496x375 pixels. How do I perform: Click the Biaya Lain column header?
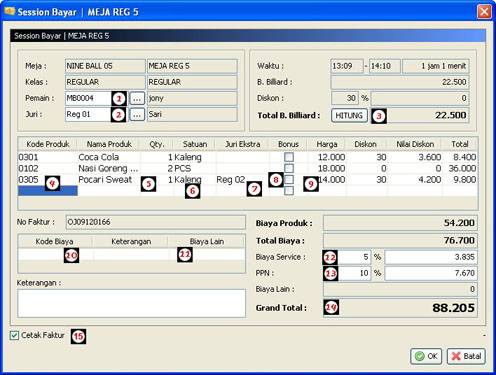[207, 241]
